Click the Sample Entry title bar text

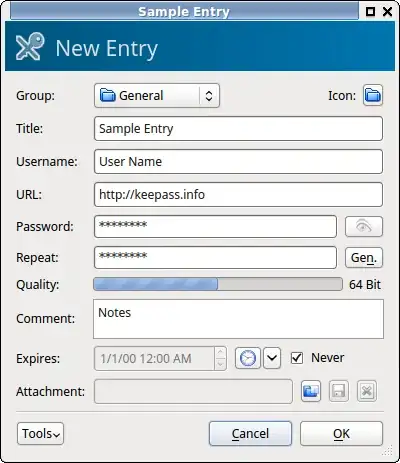[x=184, y=12]
